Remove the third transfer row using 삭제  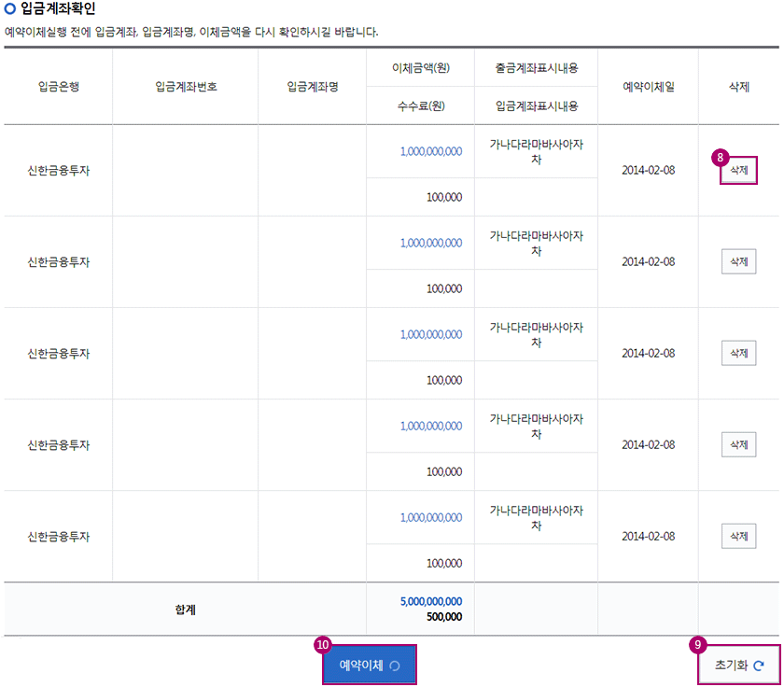(x=738, y=353)
